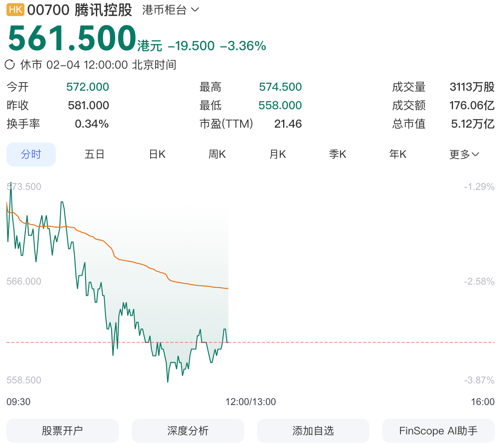
Task: Select the 年K yearly chart tab
Action: [398, 154]
